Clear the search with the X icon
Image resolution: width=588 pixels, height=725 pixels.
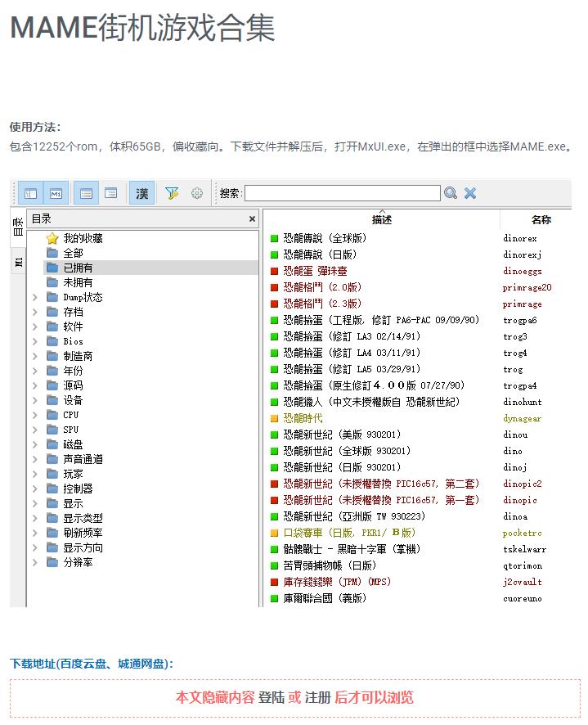(x=470, y=194)
